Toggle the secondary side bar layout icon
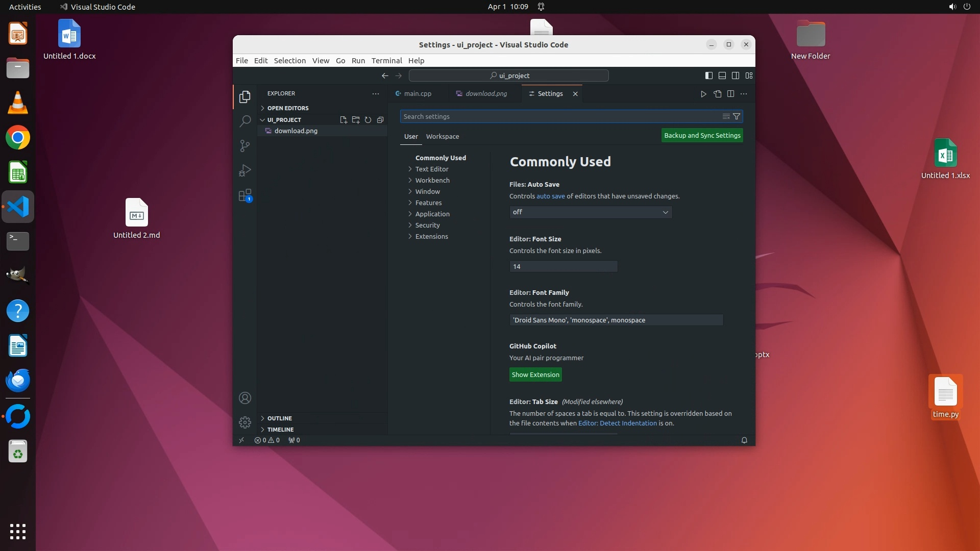Viewport: 980px width, 551px height. pos(736,76)
